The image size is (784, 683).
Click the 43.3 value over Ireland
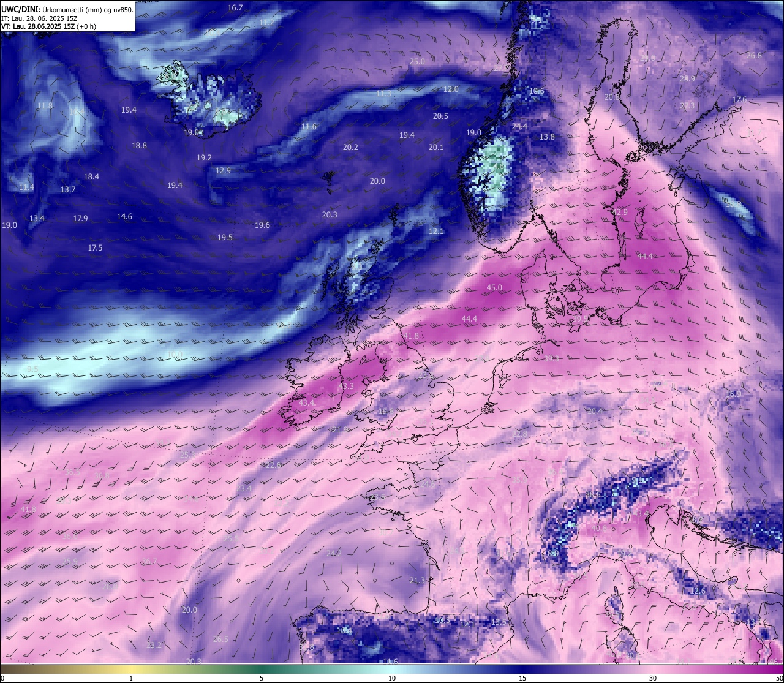[346, 386]
